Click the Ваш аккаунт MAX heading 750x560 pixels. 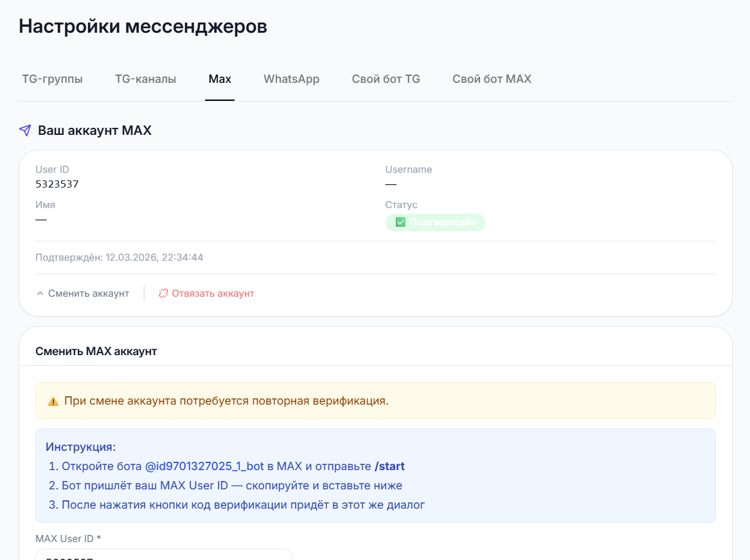[x=94, y=130]
